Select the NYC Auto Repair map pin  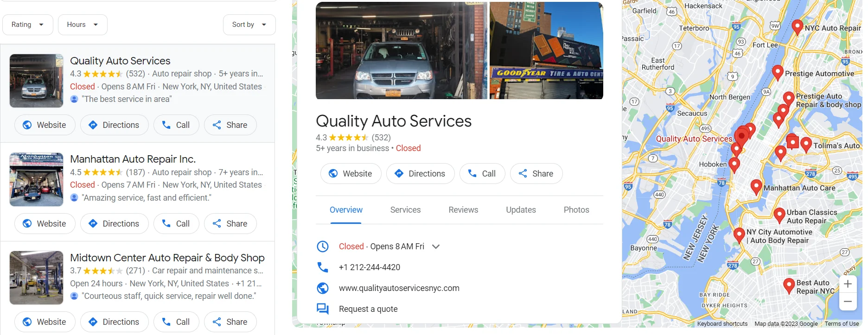click(797, 27)
